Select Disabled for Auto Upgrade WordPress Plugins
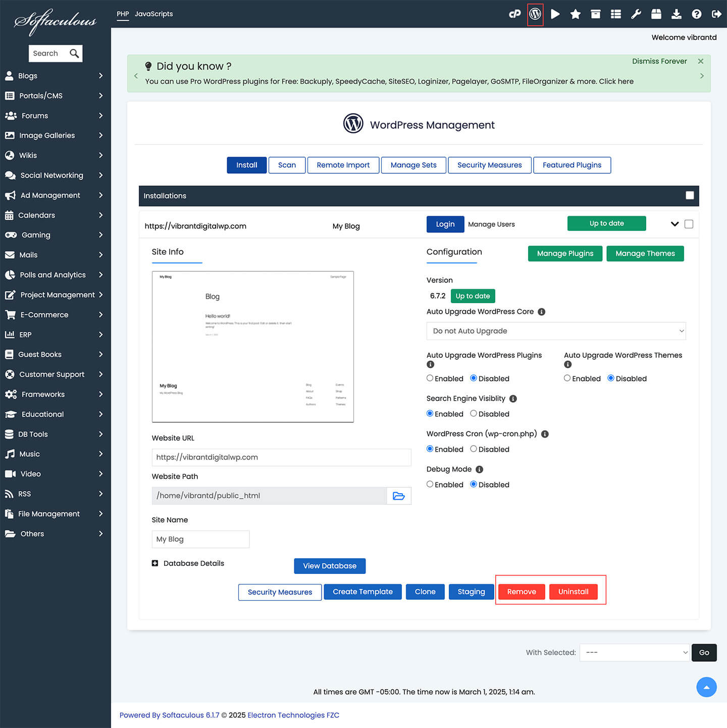 (x=474, y=378)
